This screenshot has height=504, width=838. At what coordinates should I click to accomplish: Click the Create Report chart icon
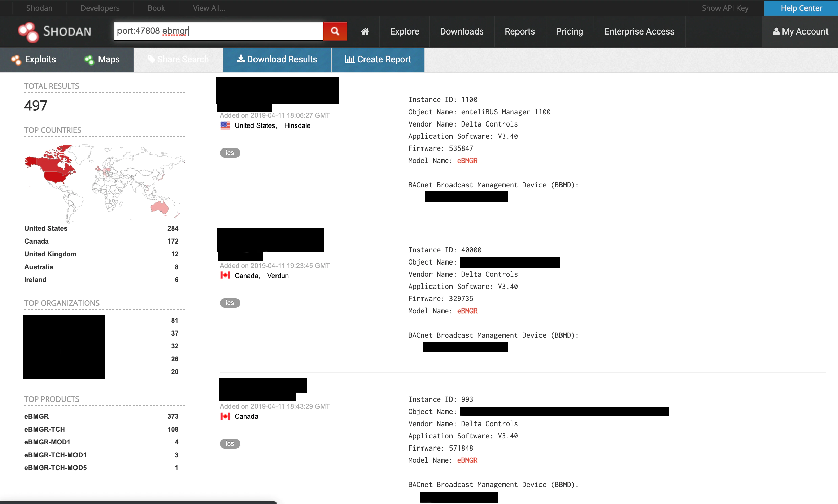350,59
